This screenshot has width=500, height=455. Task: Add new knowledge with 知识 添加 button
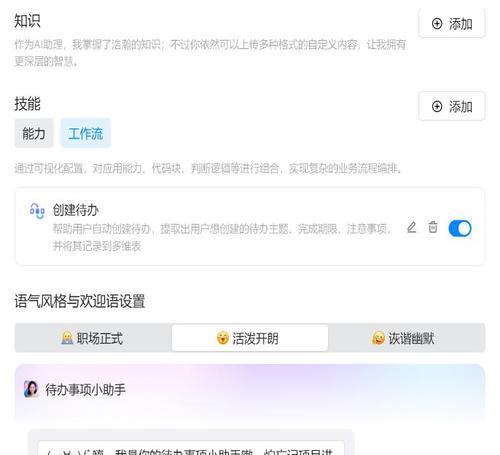point(452,24)
